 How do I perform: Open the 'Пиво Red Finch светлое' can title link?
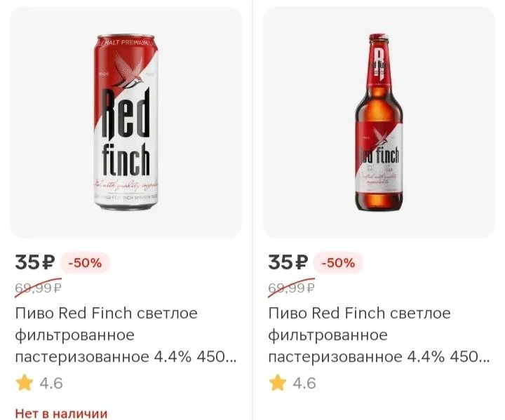107,313
